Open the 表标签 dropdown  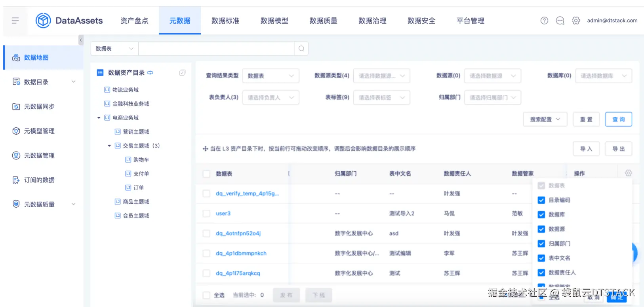coord(381,97)
